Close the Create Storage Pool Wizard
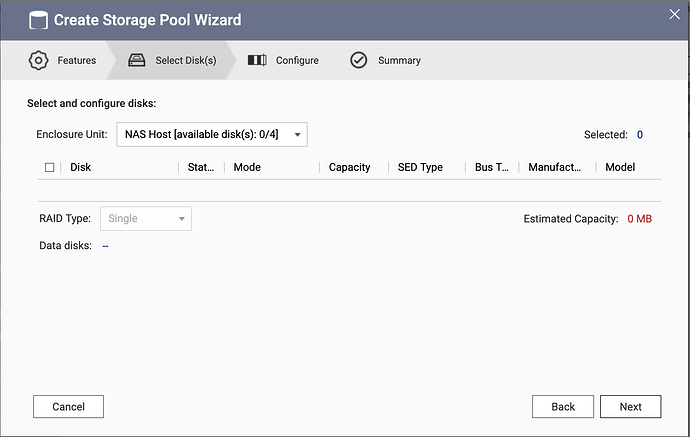Image resolution: width=690 pixels, height=437 pixels. [x=672, y=15]
